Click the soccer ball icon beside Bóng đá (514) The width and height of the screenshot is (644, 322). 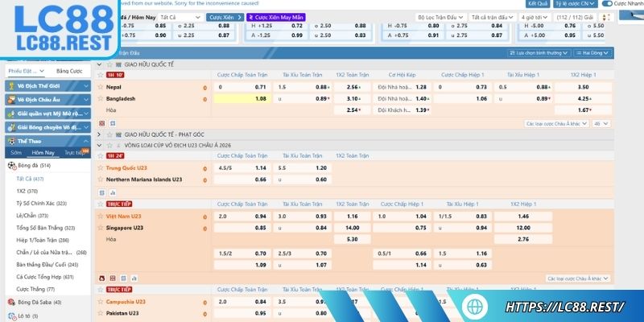click(11, 166)
